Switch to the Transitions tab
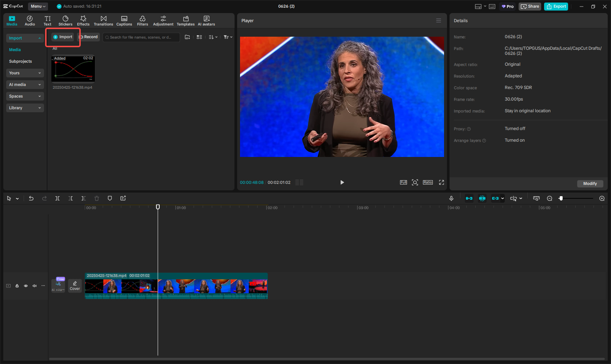 pyautogui.click(x=103, y=20)
